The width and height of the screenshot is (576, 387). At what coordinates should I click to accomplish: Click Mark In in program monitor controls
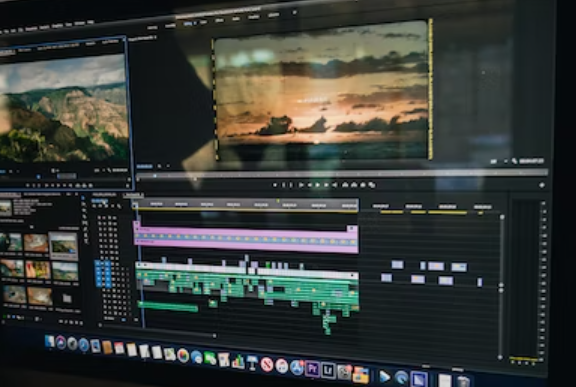tap(284, 185)
